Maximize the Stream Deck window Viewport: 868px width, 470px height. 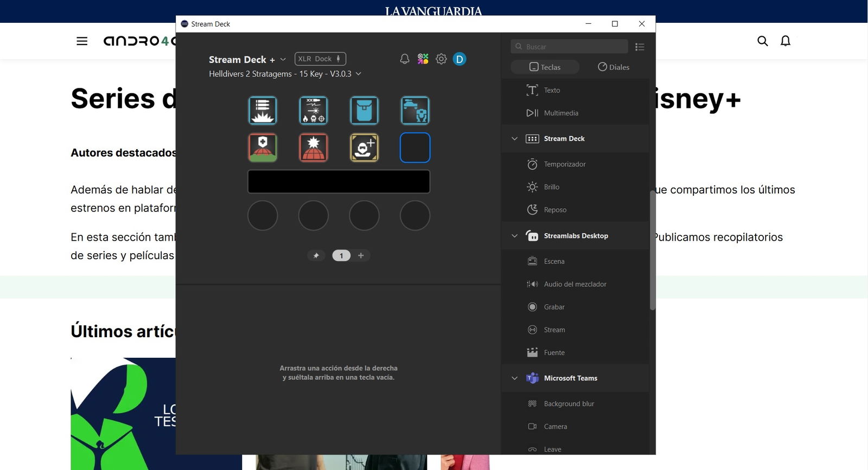coord(615,24)
